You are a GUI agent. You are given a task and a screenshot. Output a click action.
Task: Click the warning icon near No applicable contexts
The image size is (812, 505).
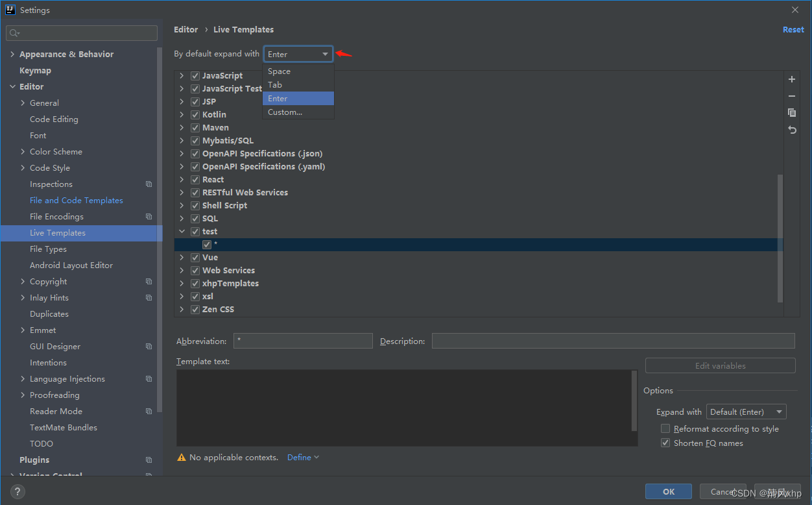(182, 458)
